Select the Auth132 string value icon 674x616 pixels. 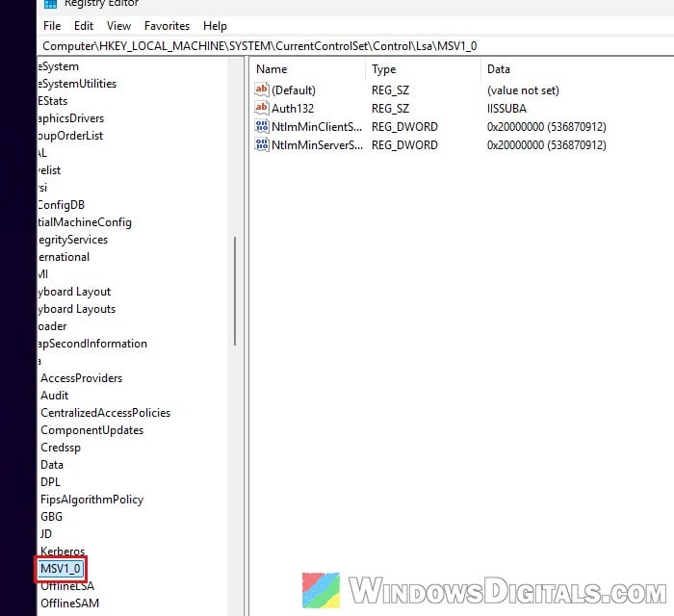(261, 108)
